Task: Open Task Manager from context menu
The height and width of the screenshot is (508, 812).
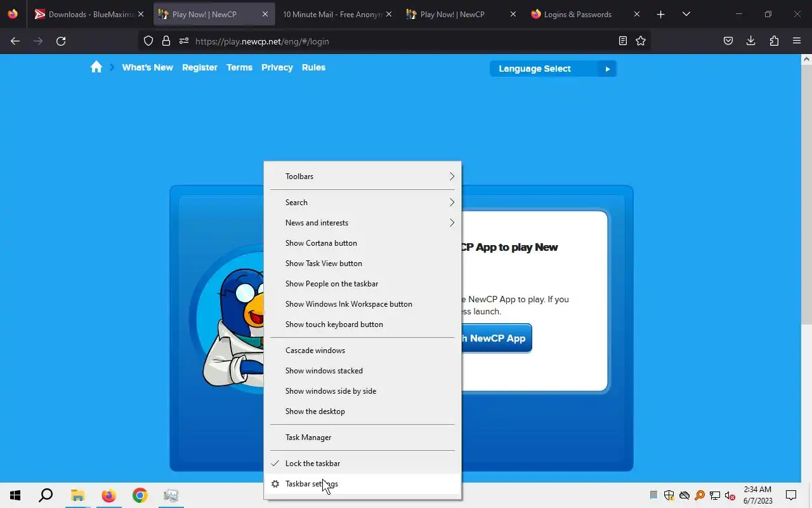Action: click(x=363, y=438)
